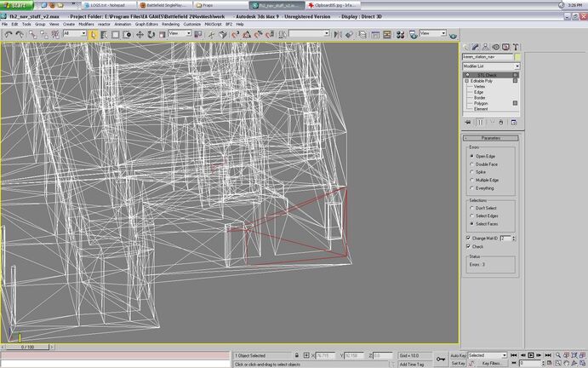Open the Curve Editor
Screen dimensions: 588x368
(x=375, y=35)
